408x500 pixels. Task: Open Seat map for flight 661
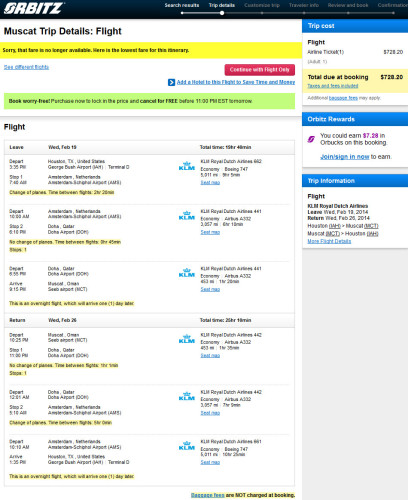(210, 462)
